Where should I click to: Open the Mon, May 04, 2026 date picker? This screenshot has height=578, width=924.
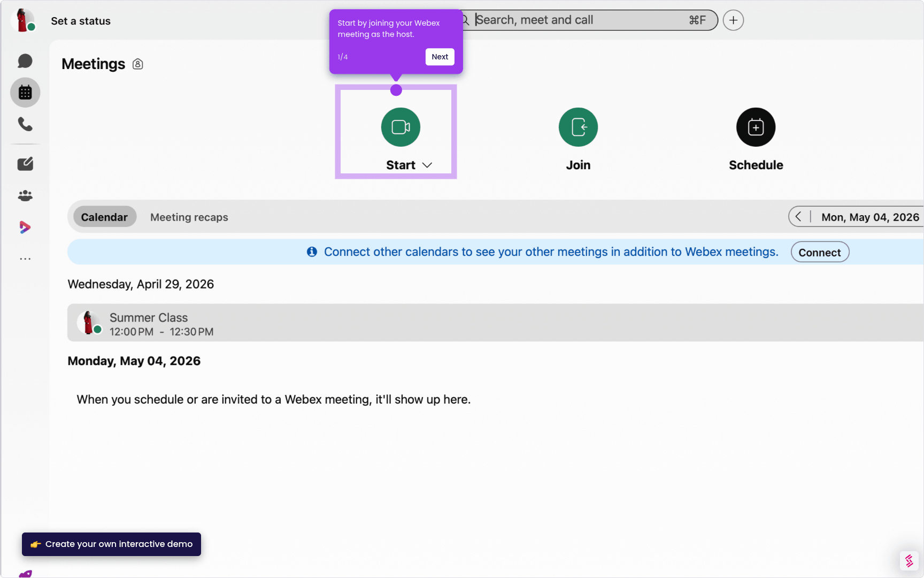[x=870, y=217]
